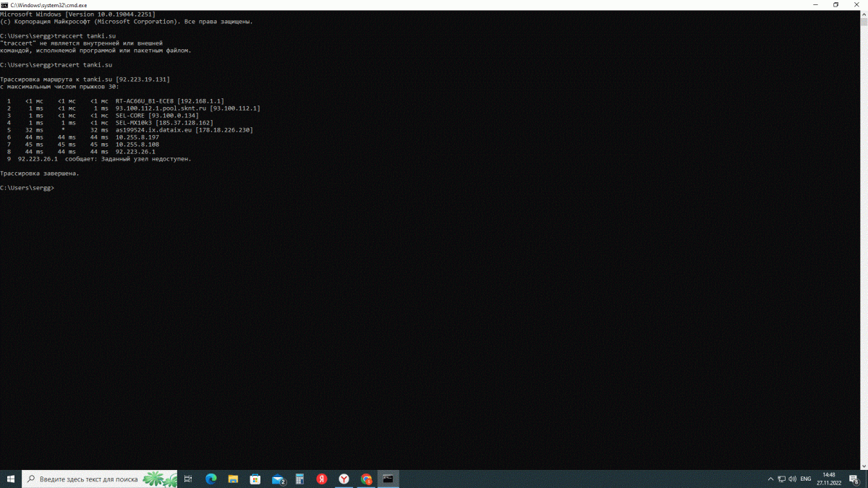The height and width of the screenshot is (488, 868).
Task: Click the 10.255.8.197 hop line
Action: (83, 137)
